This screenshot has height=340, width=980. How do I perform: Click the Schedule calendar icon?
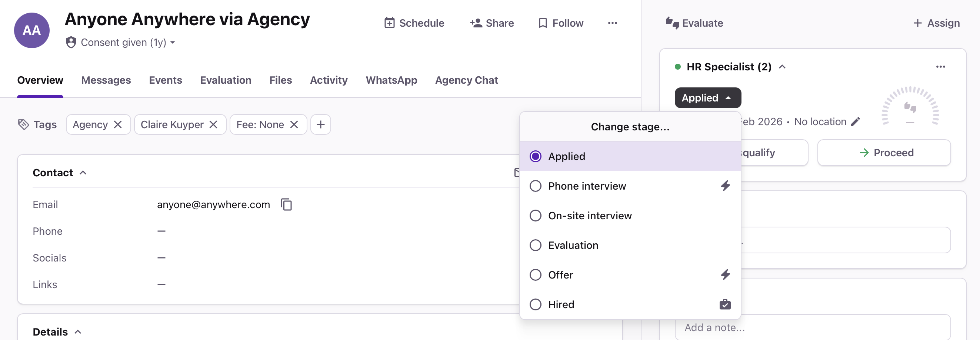[389, 23]
